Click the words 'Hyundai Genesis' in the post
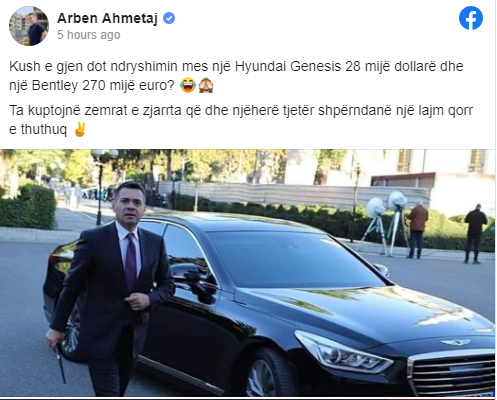 [288, 66]
